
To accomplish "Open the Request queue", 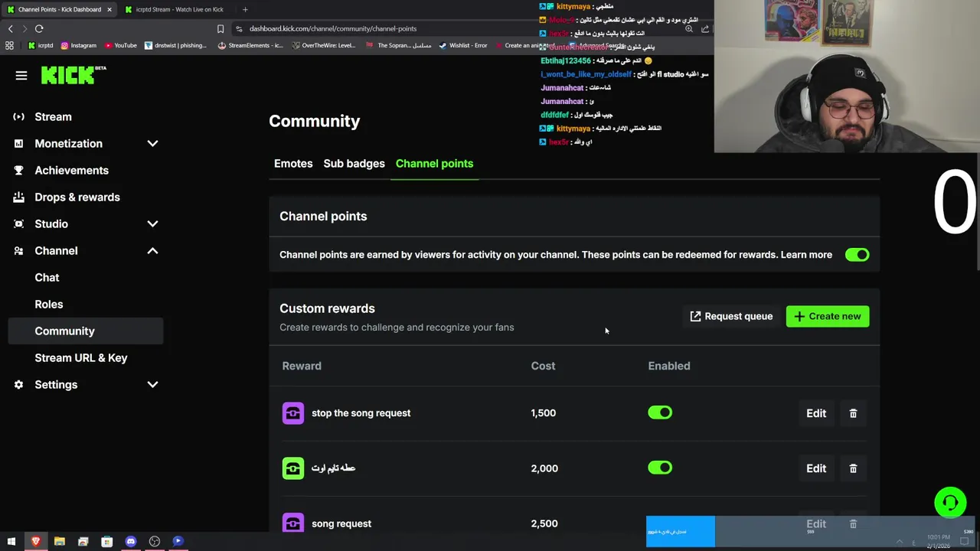I will coord(731,316).
